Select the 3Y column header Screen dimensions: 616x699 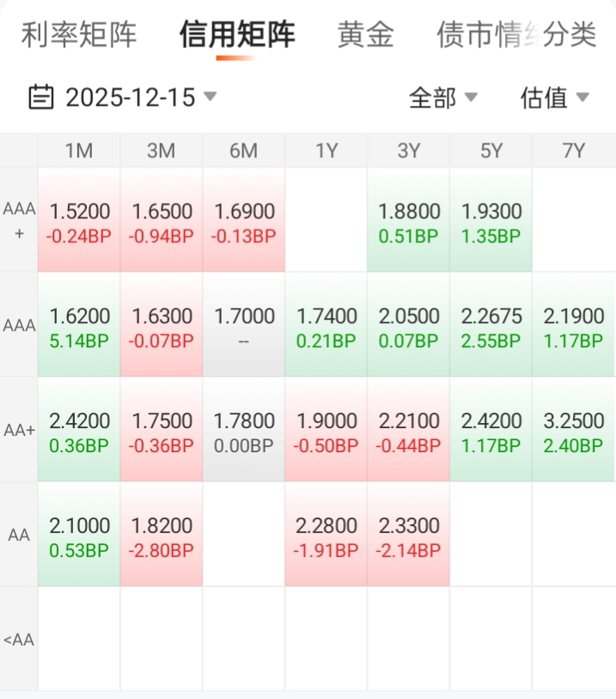pos(408,151)
